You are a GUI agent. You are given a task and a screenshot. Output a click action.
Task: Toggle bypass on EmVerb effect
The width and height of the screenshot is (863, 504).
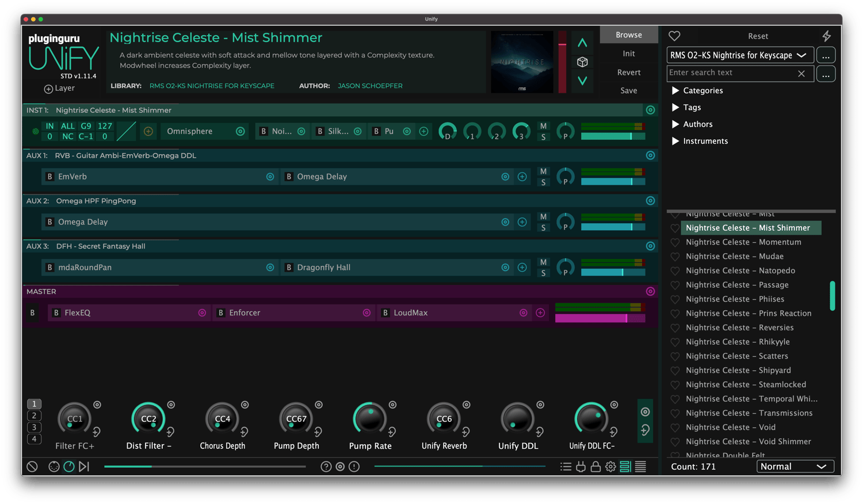tap(50, 177)
